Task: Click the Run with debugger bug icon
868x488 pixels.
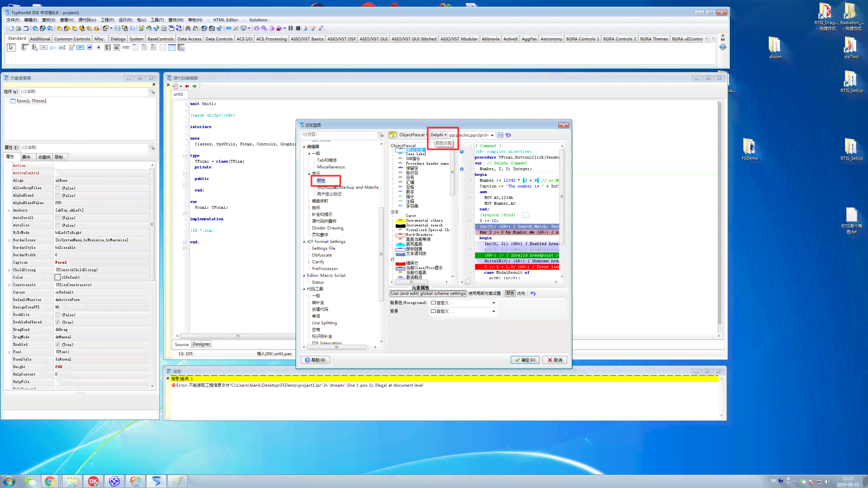Action: coord(279,28)
